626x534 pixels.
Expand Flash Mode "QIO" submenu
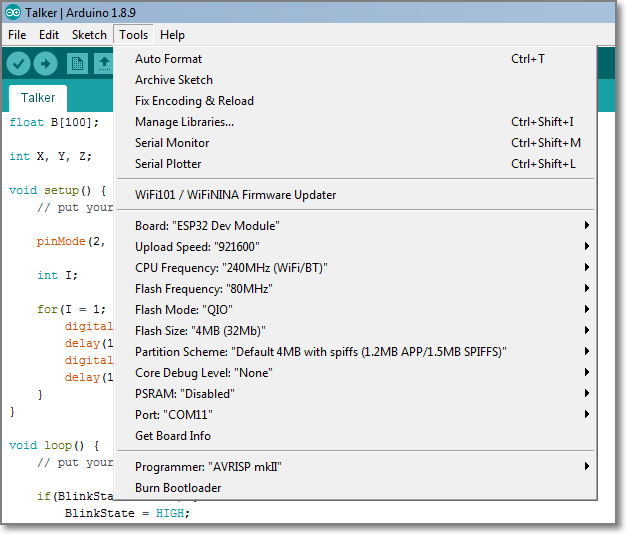(x=355, y=310)
